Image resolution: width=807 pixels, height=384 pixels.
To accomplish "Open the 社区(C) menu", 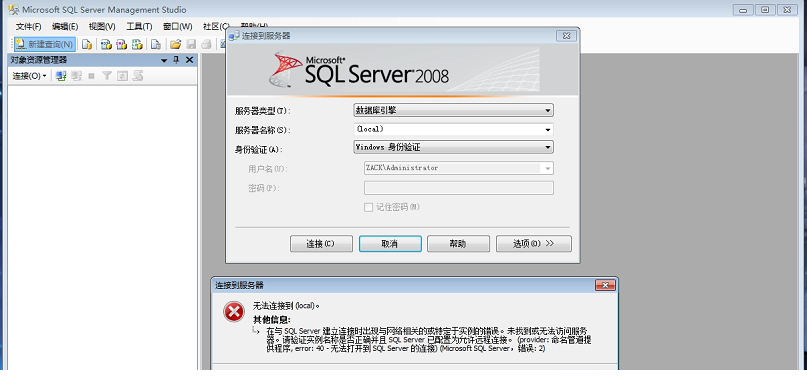I will 216,26.
